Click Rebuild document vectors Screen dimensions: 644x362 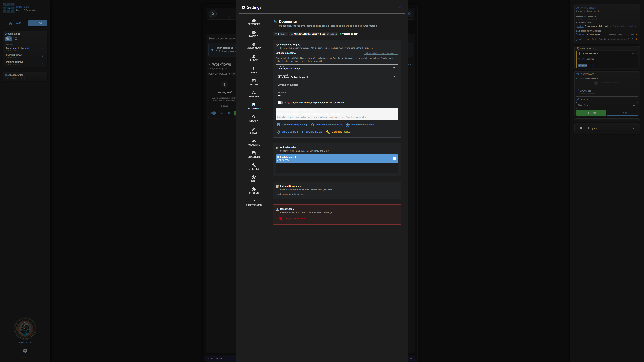tap(327, 125)
